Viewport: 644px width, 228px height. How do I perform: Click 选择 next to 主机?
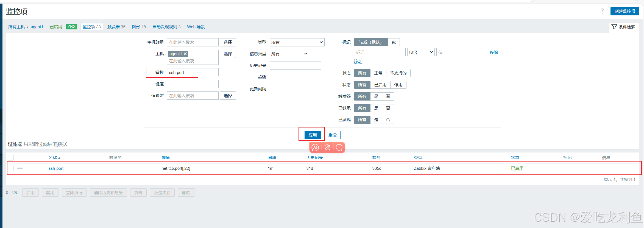tap(228, 54)
